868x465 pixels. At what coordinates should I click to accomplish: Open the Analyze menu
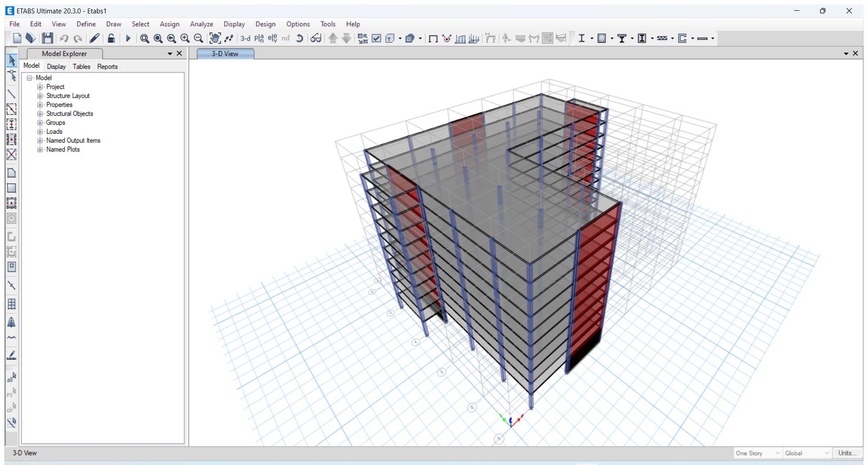201,24
